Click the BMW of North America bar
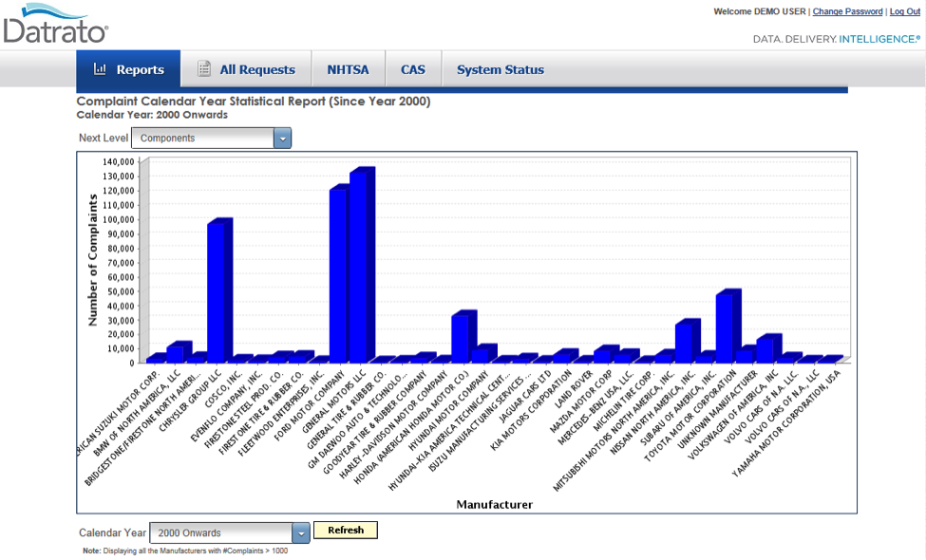 tap(178, 352)
